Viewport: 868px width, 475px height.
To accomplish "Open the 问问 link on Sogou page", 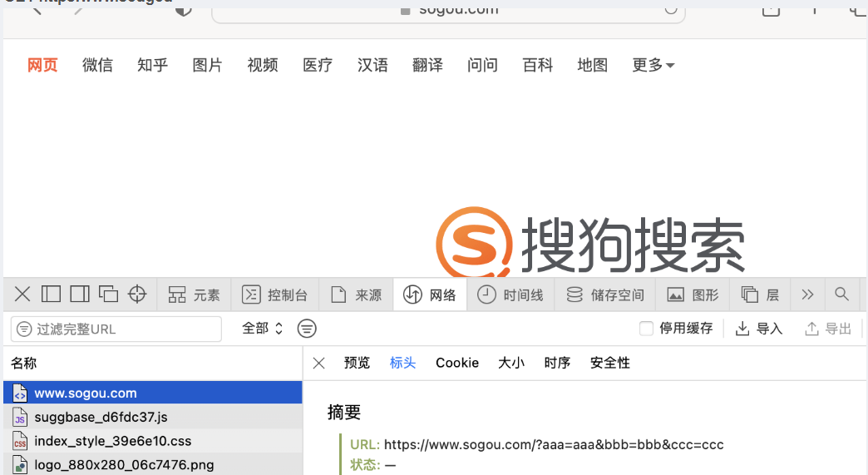I will tap(482, 65).
